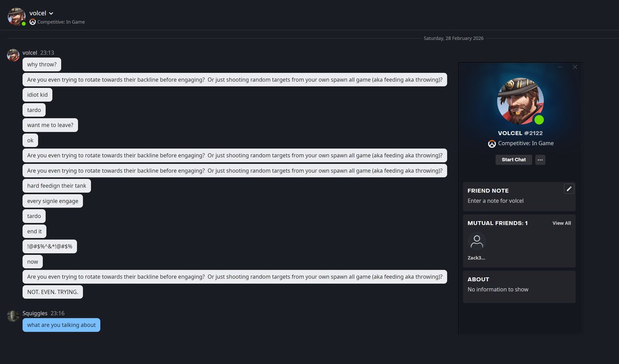
Task: Click the Squiggles sender name at 23:16
Action: [35, 313]
